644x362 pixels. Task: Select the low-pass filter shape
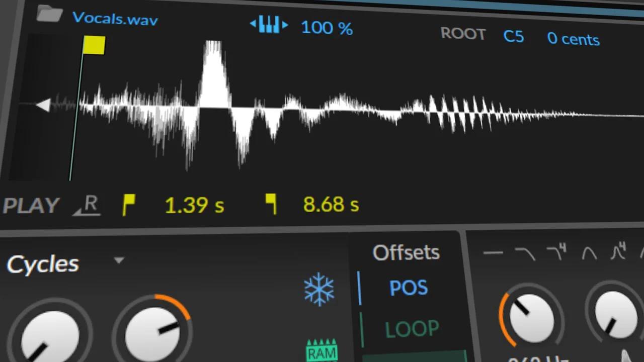pyautogui.click(x=525, y=253)
